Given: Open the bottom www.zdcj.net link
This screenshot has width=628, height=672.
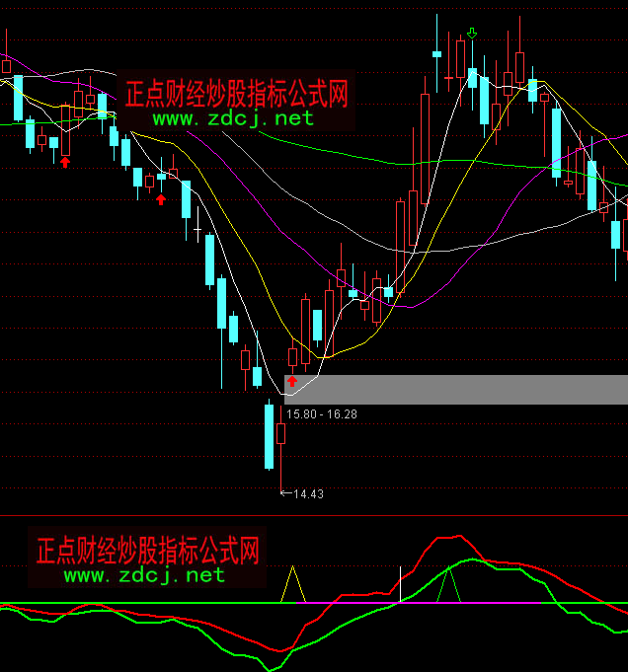Looking at the screenshot, I should point(145,574).
